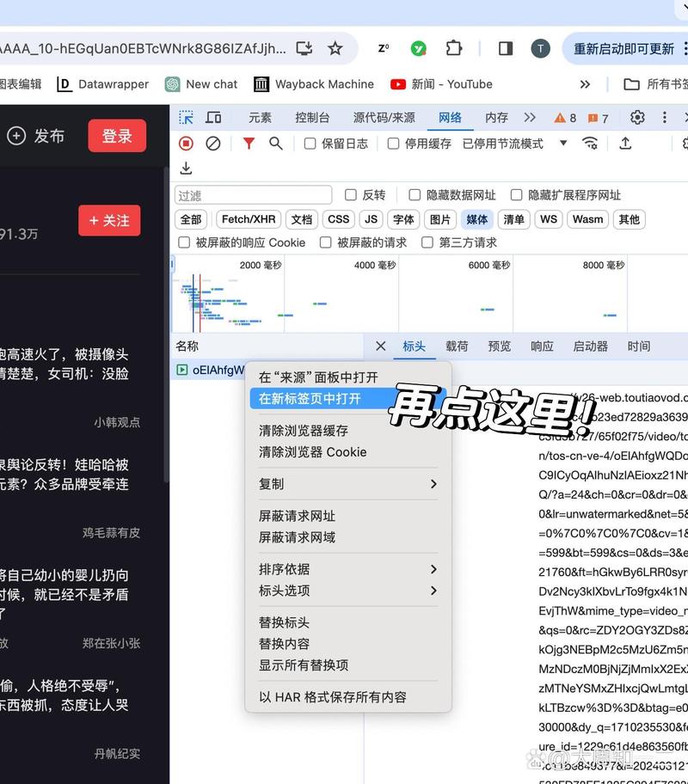Screen dimensions: 688x784
Task: Expand the 标头选项 submenu
Action: [348, 591]
